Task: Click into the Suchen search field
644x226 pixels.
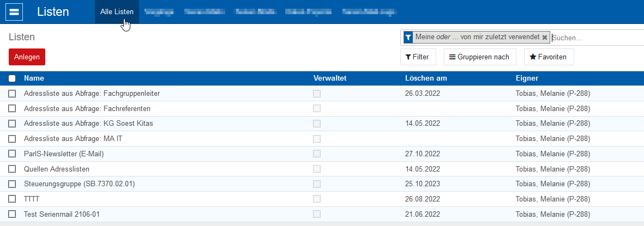Action: pos(594,38)
